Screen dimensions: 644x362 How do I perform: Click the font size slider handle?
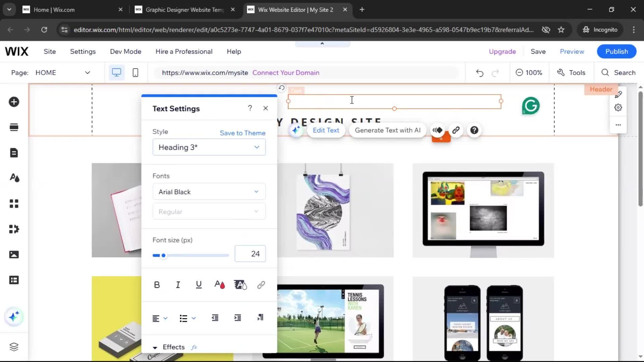[x=163, y=255]
